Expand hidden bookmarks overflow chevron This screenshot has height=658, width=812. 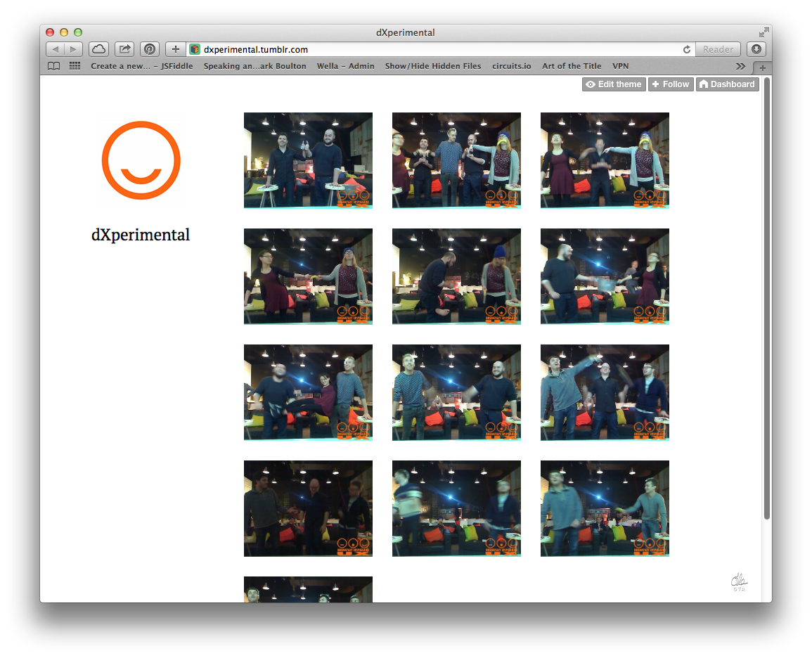click(x=740, y=66)
